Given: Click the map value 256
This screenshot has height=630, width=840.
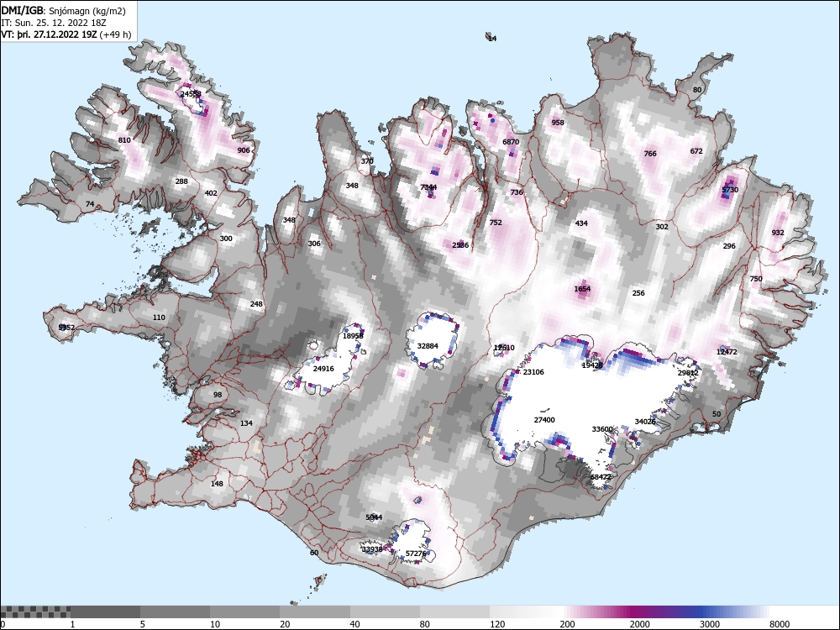Looking at the screenshot, I should pyautogui.click(x=638, y=293).
